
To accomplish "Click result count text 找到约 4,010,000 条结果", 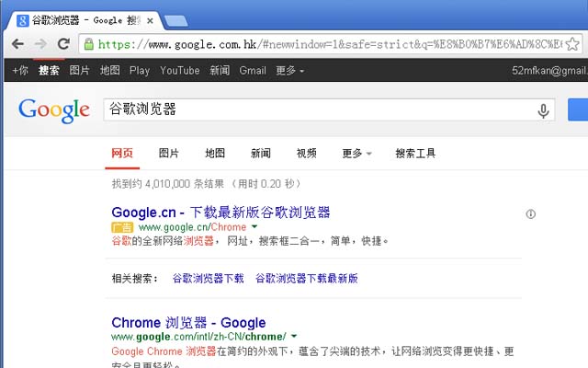I will (x=168, y=184).
